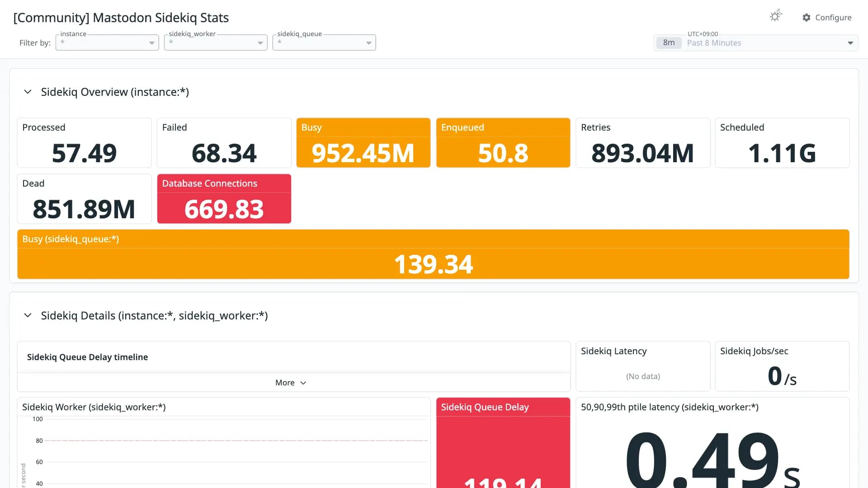Click the 50,90,99th ptile latency title

pyautogui.click(x=670, y=407)
